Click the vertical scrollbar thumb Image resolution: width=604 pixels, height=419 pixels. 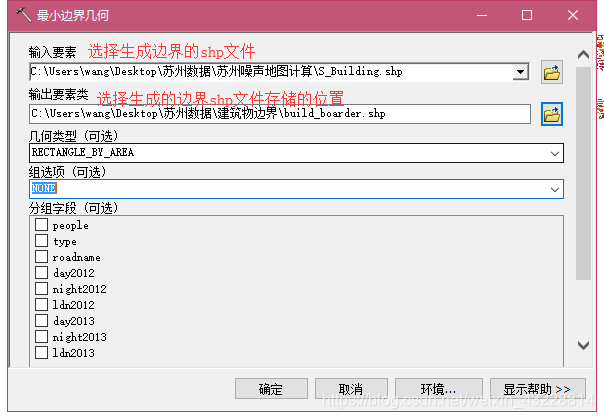click(x=583, y=173)
